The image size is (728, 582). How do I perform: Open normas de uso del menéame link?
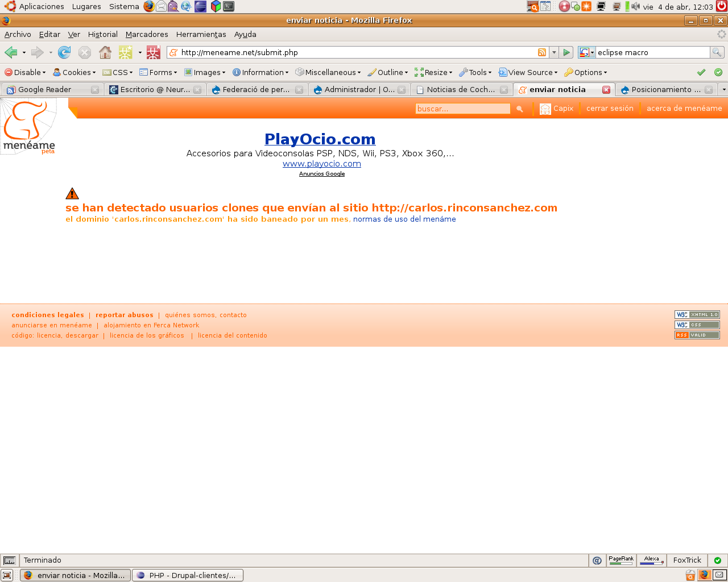pos(404,219)
